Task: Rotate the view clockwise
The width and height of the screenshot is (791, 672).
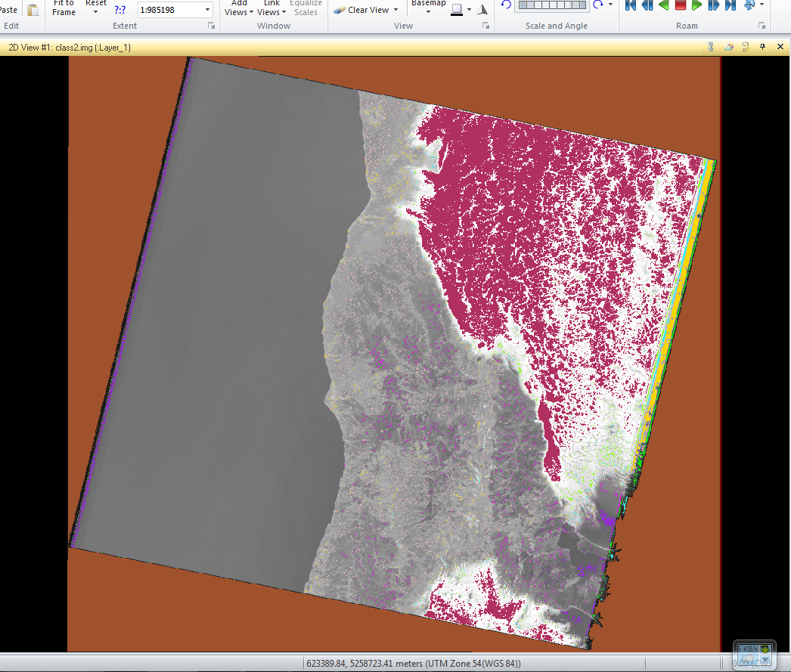Action: pos(598,5)
